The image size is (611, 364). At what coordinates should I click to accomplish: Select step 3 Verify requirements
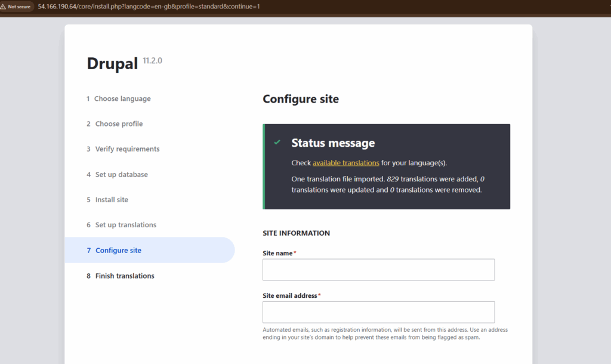123,149
